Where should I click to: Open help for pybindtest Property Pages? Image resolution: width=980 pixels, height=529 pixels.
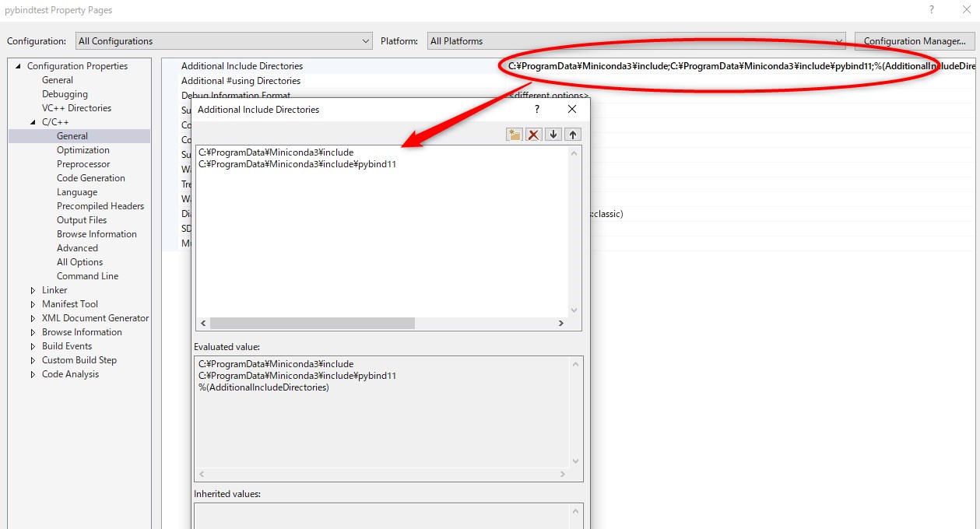pos(931,10)
